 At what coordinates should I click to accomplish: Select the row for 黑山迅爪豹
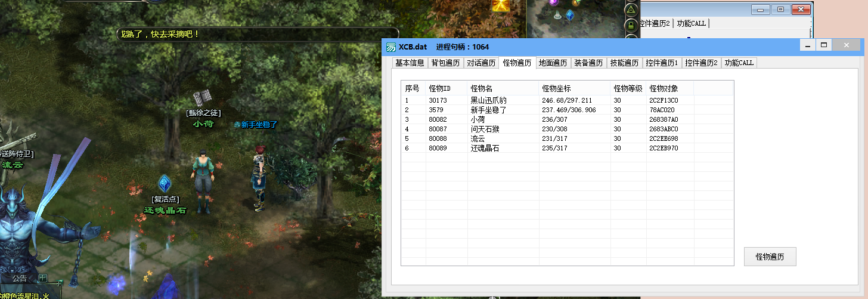567,100
